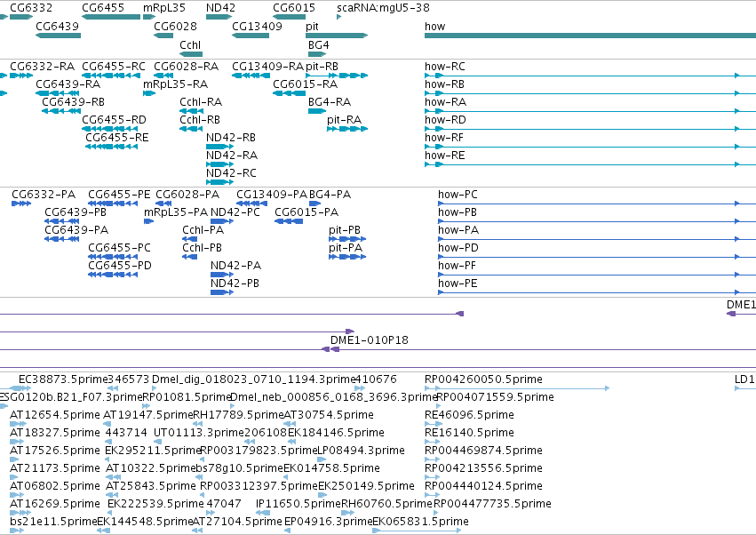Click transcript Cchl-RA
The image size is (756, 535).
(x=201, y=102)
